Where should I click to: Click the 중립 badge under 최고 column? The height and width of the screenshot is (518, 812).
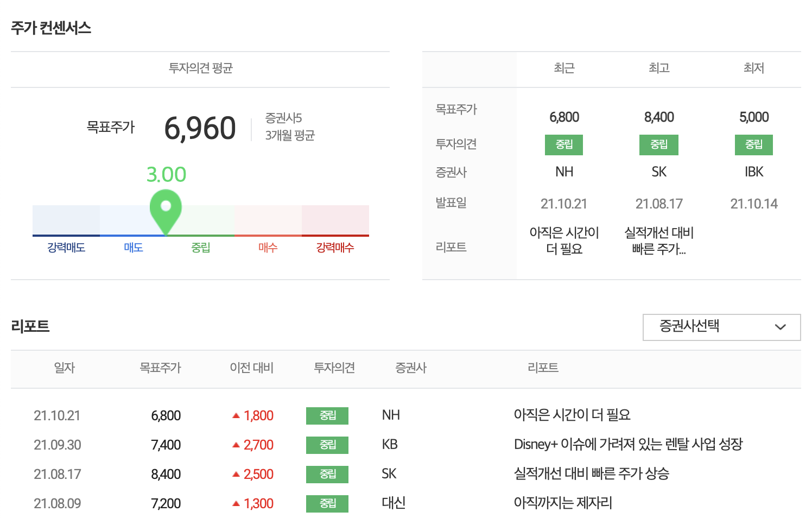click(x=659, y=145)
